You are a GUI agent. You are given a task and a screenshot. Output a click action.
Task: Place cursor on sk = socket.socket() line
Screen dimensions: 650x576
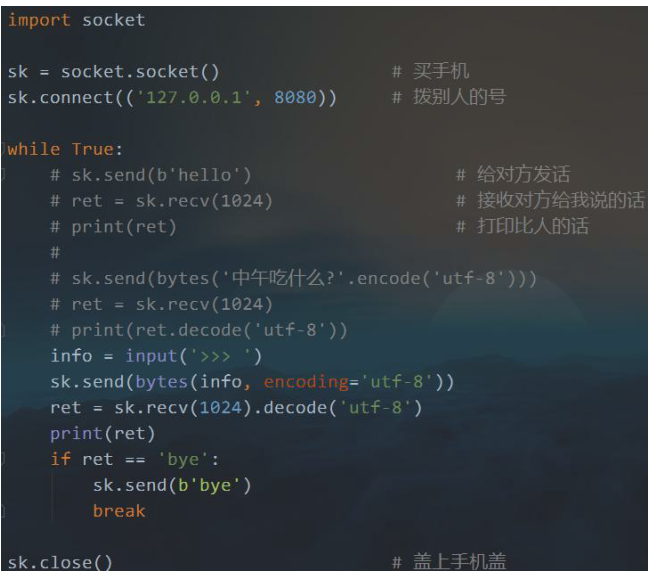[x=113, y=71]
